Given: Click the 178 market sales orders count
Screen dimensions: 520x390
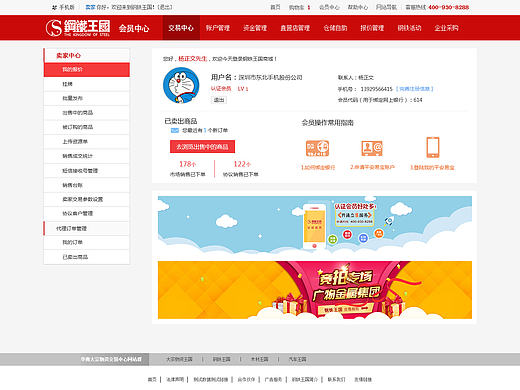Looking at the screenshot, I should click(x=187, y=164).
